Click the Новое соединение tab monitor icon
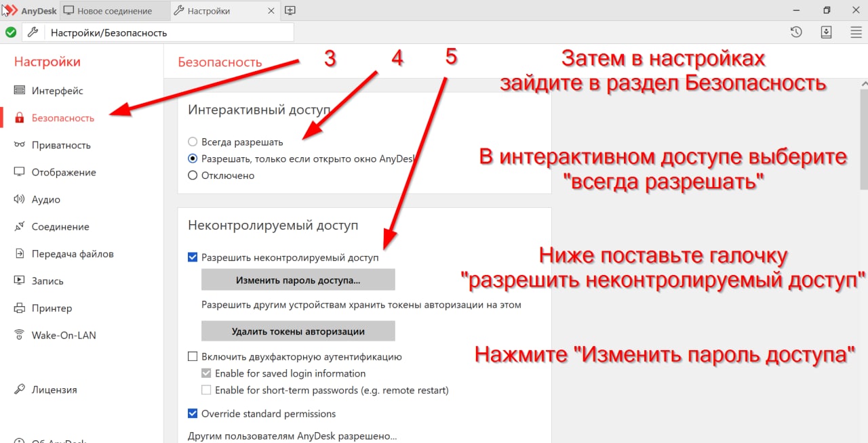Screen dimensions: 868x443 pyautogui.click(x=68, y=11)
